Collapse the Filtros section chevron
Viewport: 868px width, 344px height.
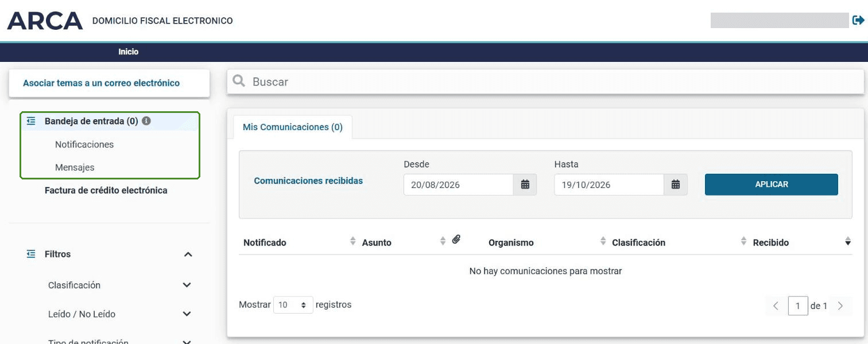(188, 254)
